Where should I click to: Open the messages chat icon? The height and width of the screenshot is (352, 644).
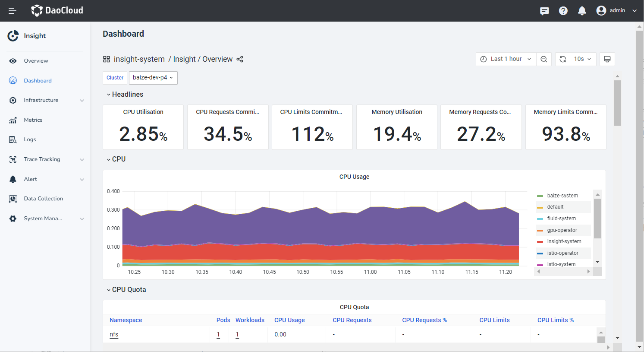[x=544, y=11]
